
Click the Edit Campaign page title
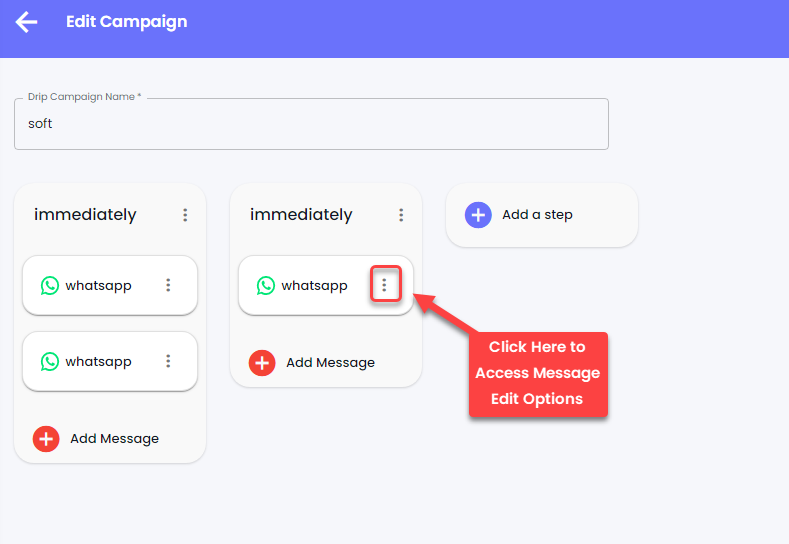coord(127,22)
